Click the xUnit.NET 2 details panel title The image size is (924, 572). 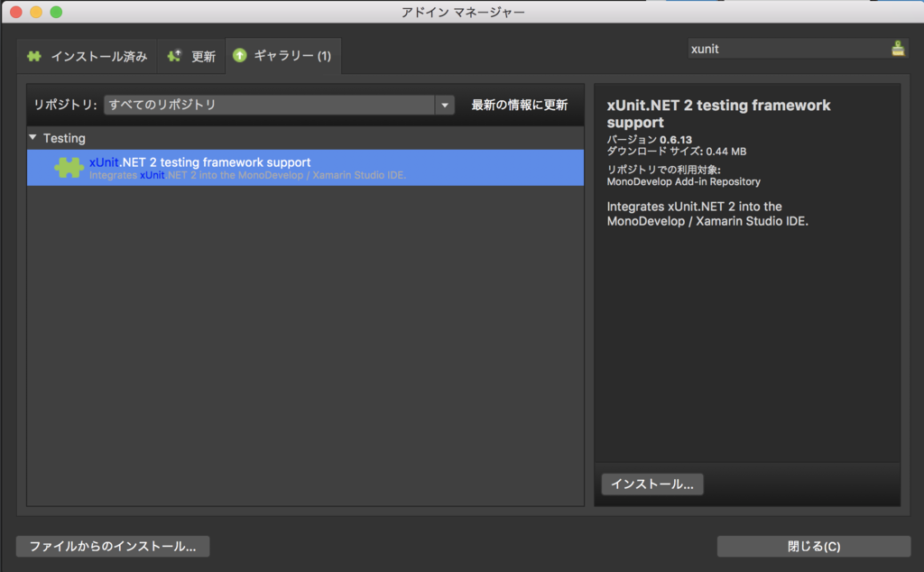coord(718,114)
